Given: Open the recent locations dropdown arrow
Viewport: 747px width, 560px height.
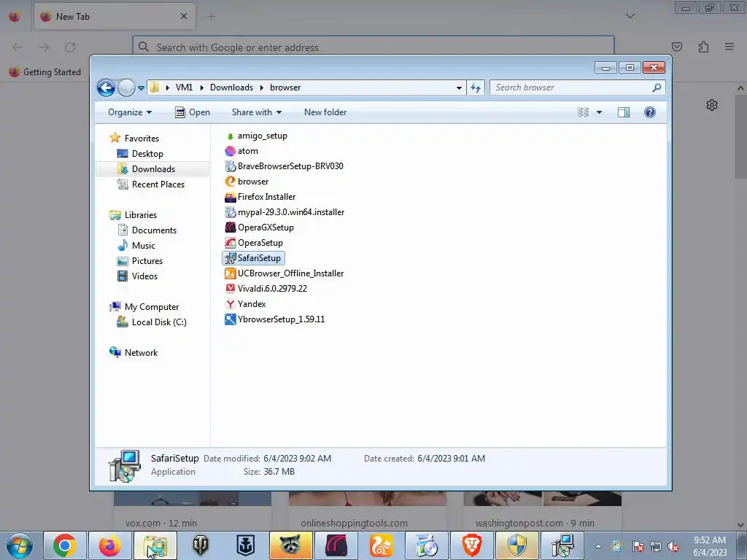Looking at the screenshot, I should coord(141,88).
